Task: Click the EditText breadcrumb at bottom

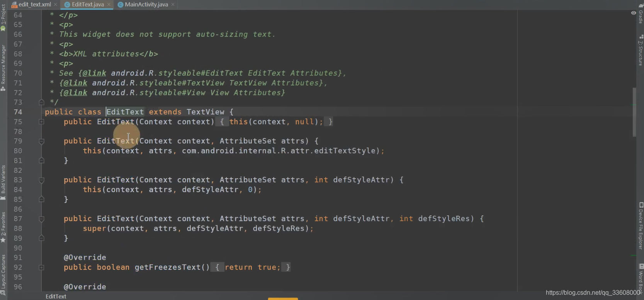Action: (56, 296)
